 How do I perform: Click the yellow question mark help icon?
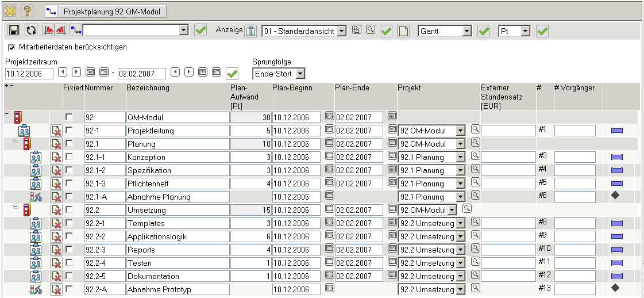(x=27, y=11)
